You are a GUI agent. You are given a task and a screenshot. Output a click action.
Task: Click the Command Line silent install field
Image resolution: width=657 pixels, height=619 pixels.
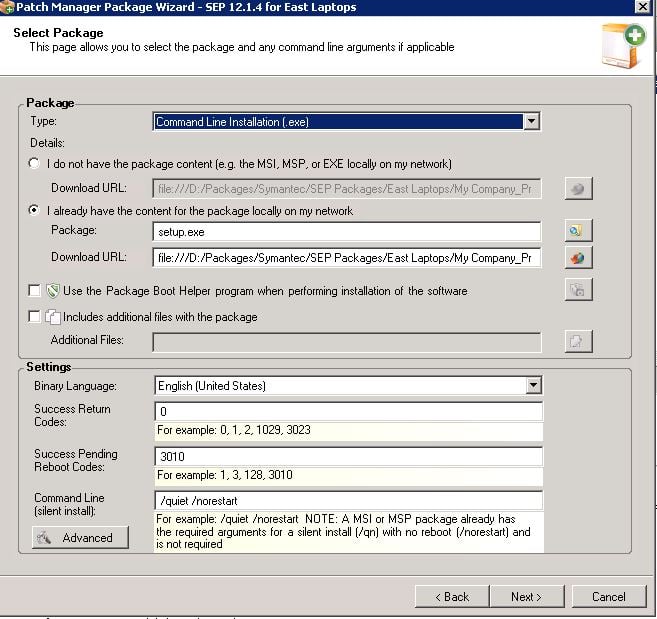348,501
